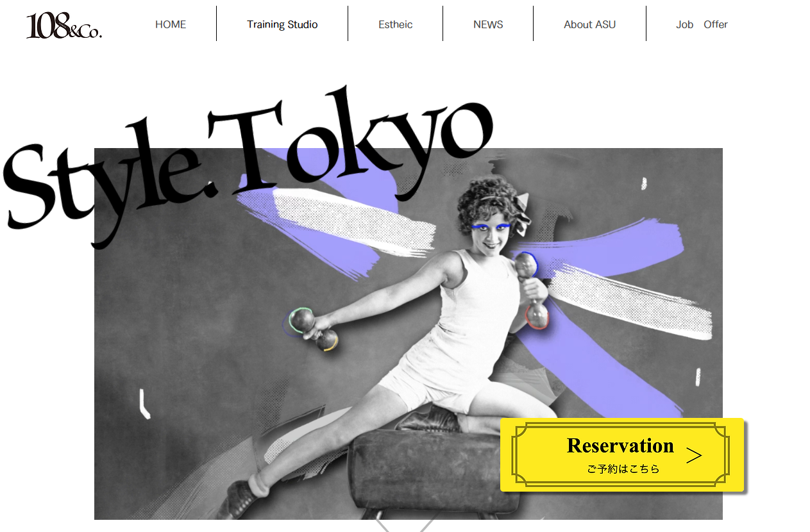
Task: Click the 108&Co. site logo
Action: pos(64,26)
